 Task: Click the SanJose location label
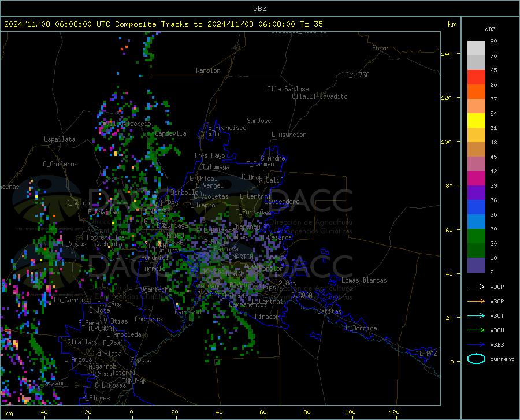coord(259,121)
